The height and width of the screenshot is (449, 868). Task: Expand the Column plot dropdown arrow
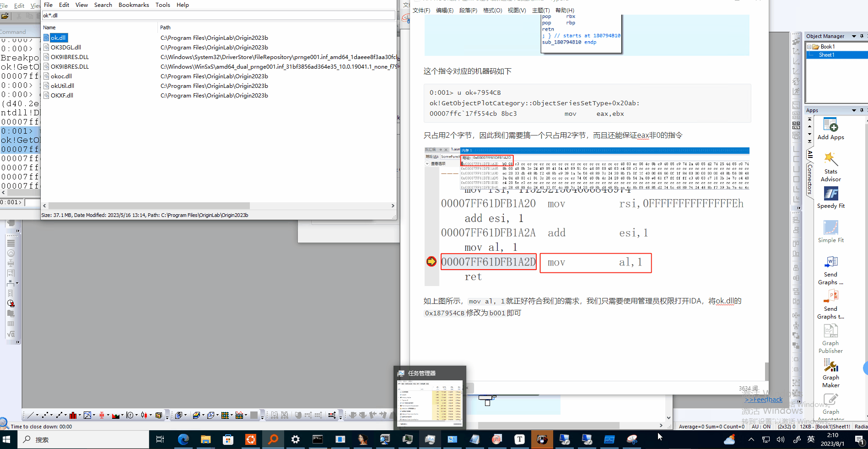click(80, 415)
